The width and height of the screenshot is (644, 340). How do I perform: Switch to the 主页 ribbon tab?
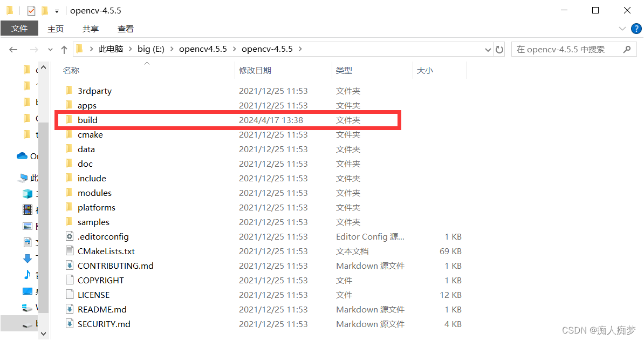(56, 29)
